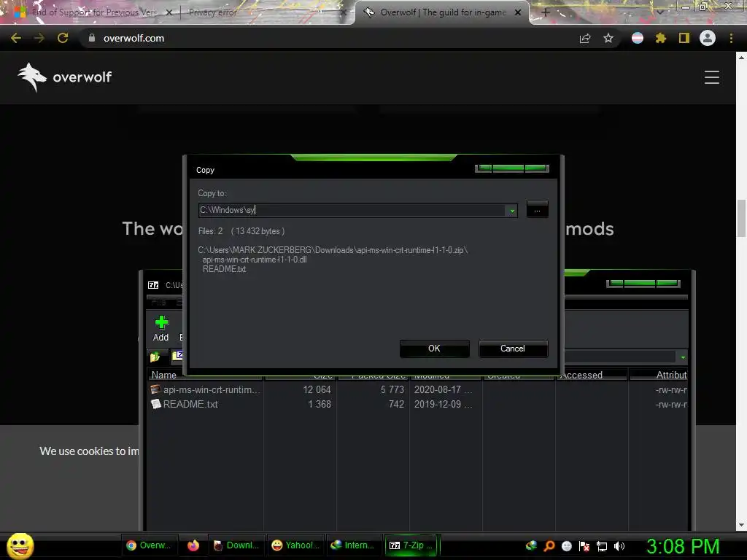Click the volume speaker tray icon
Viewport: 747px width, 560px height.
619,546
